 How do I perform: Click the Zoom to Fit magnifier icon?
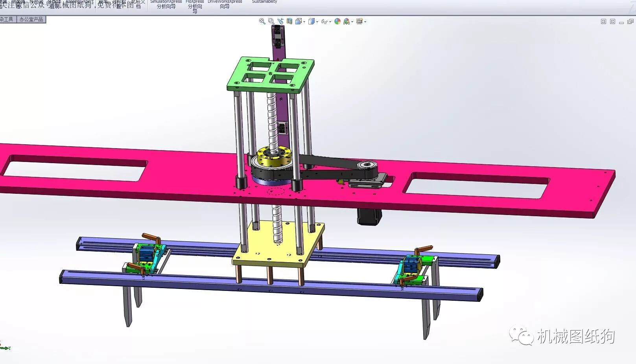[262, 22]
